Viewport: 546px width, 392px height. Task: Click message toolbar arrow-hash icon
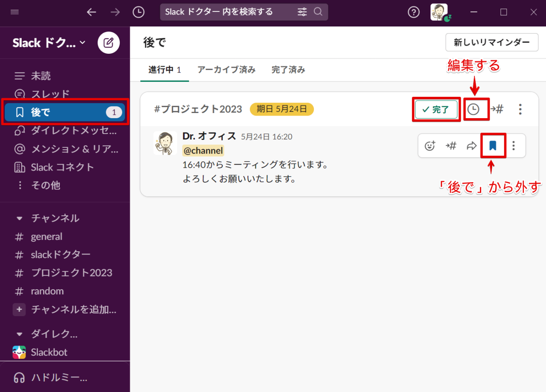coord(451,146)
